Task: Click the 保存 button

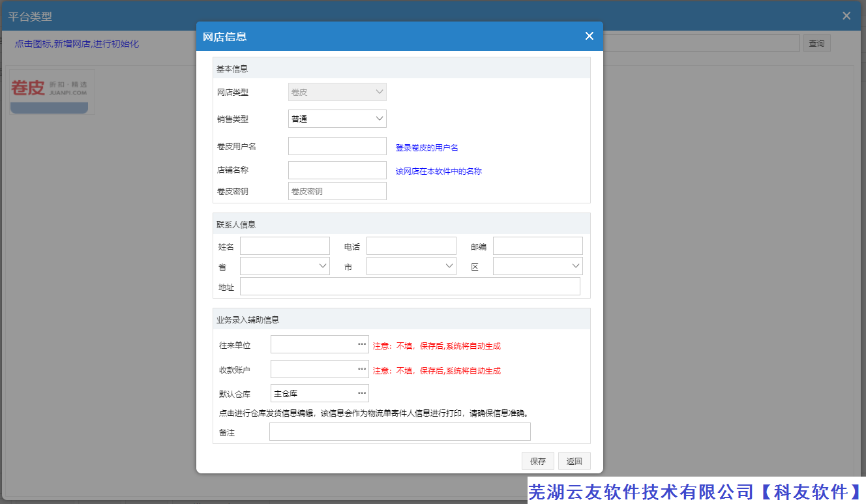Action: tap(538, 461)
